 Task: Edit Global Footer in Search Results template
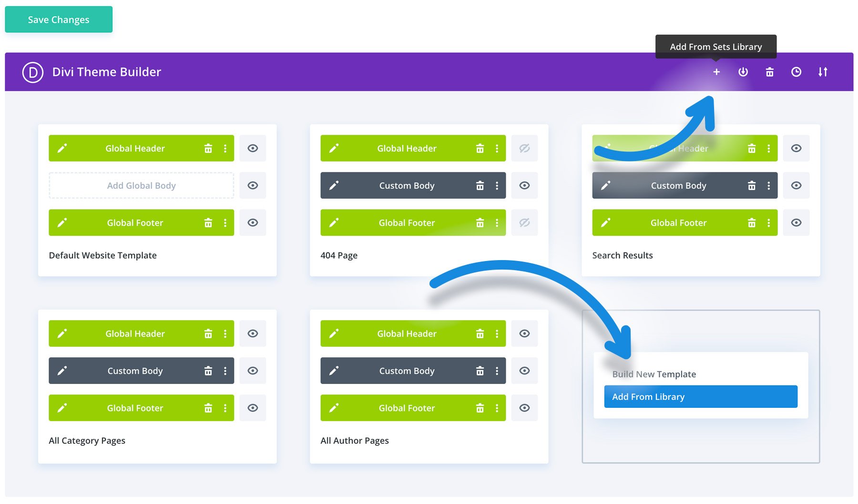click(605, 222)
